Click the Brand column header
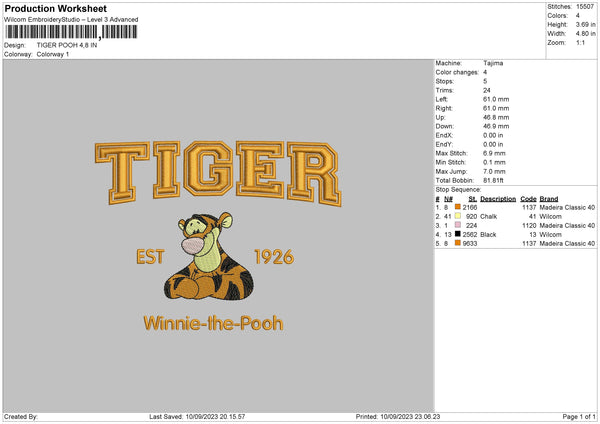 pos(549,199)
